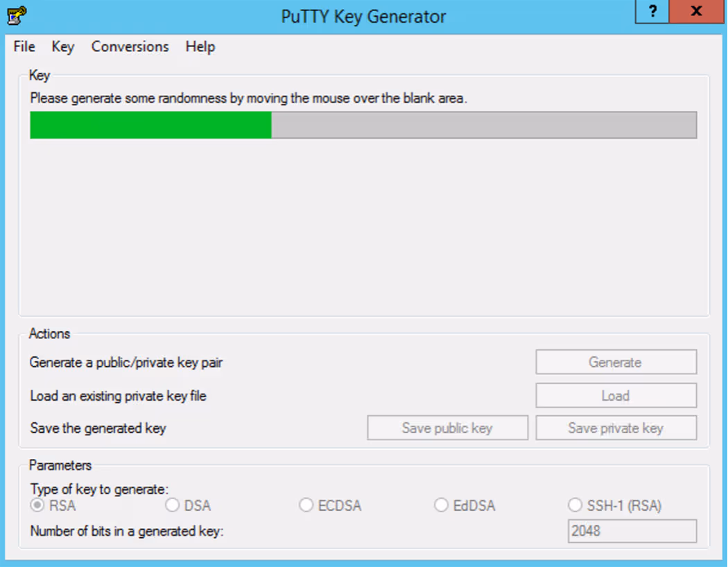
Task: Open the Key menu
Action: coord(62,47)
